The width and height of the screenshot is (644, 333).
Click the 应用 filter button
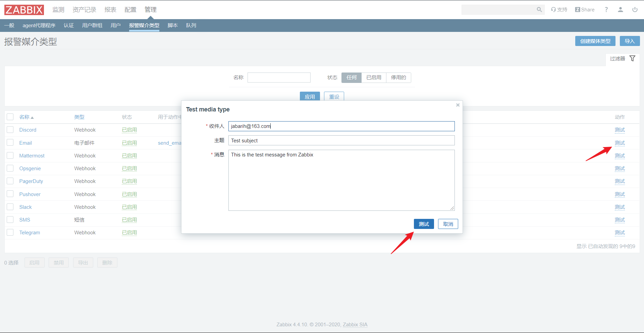click(x=310, y=96)
